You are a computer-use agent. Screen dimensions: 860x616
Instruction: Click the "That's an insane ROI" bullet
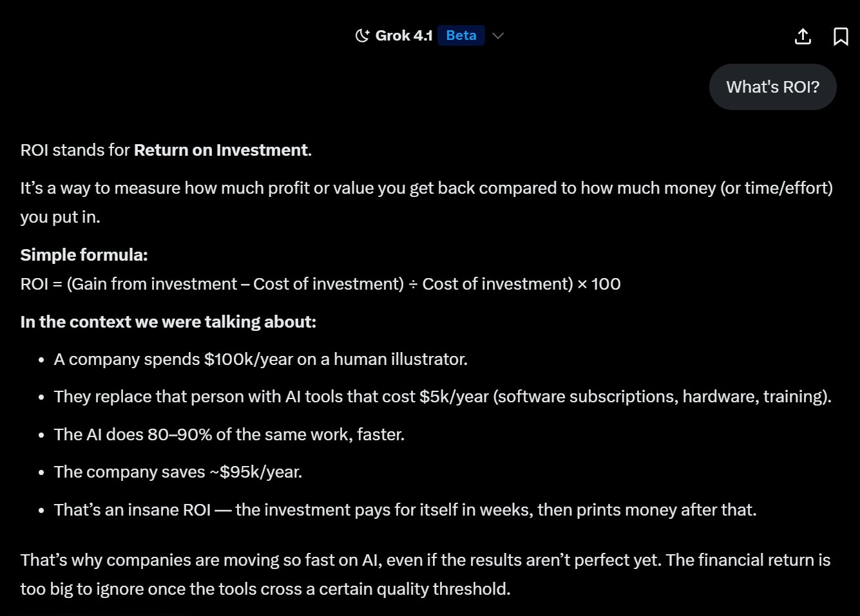click(405, 510)
